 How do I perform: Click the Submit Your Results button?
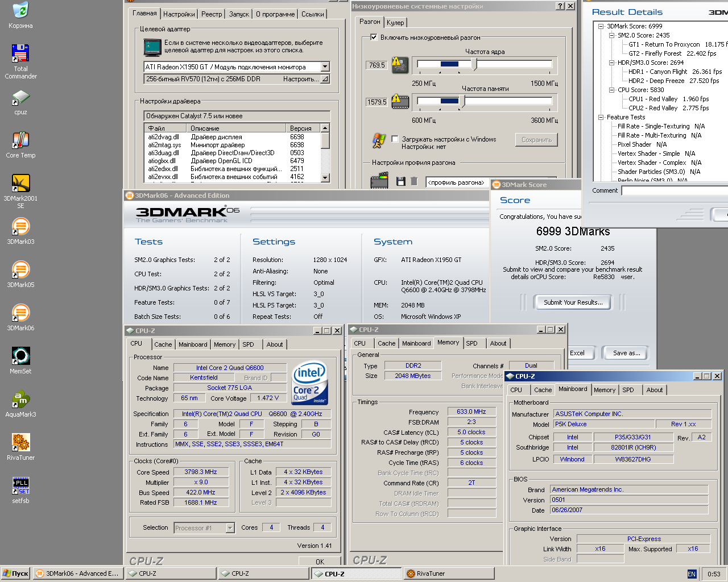[573, 302]
